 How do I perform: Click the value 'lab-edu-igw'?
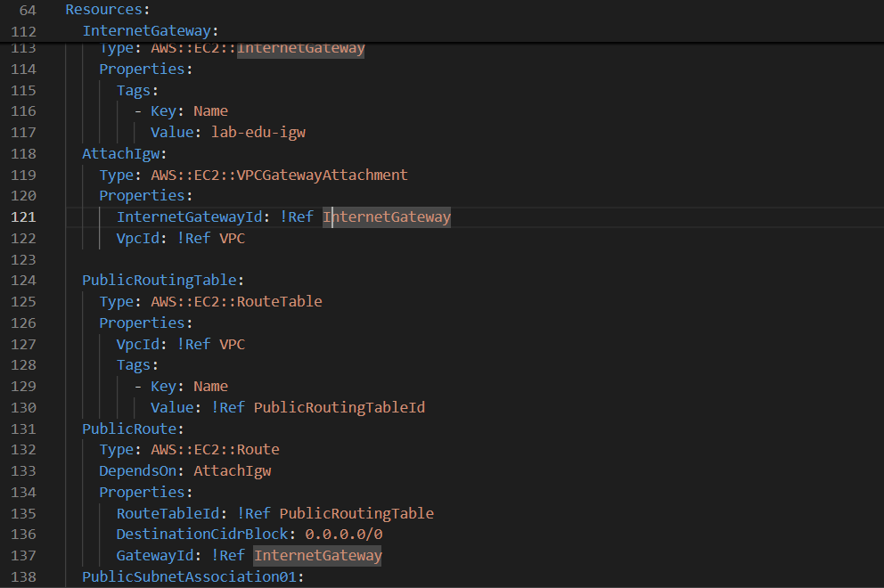[x=258, y=133]
